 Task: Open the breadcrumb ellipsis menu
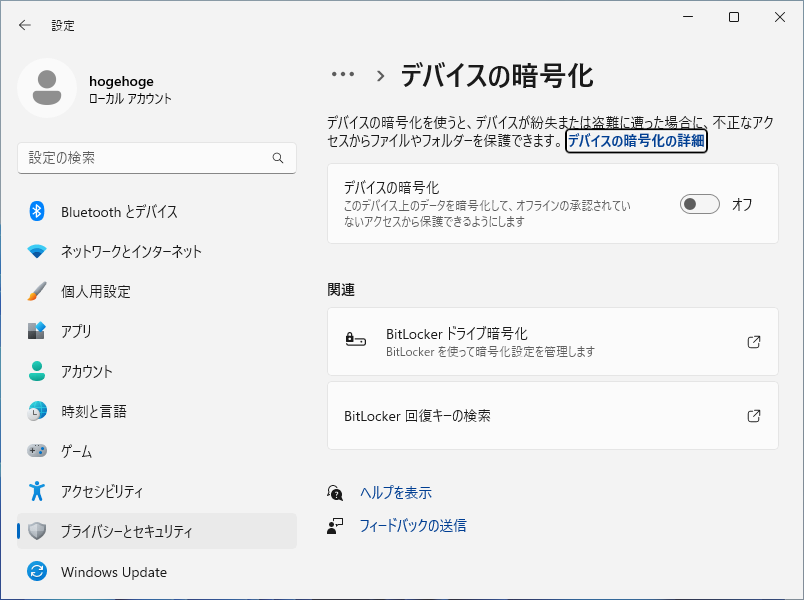(x=343, y=74)
